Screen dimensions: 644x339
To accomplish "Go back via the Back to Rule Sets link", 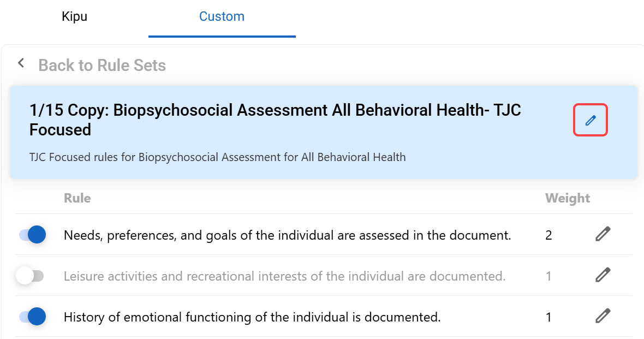I will (x=102, y=66).
